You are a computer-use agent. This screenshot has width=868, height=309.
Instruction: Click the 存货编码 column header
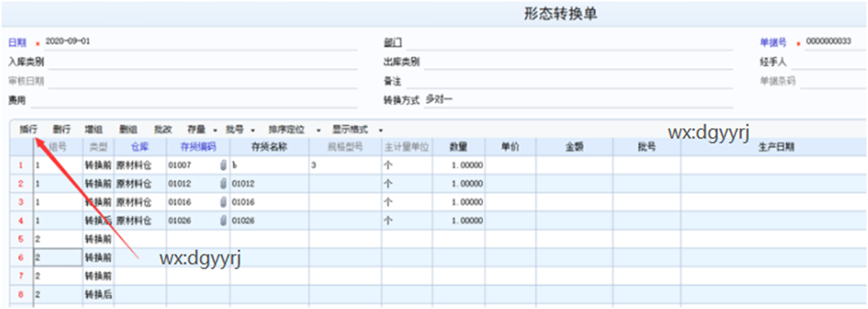pyautogui.click(x=198, y=147)
